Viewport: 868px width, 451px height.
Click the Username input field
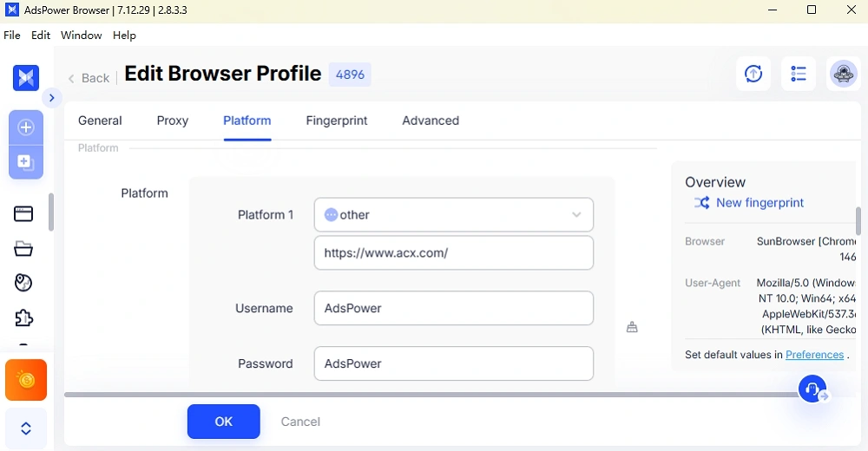(453, 308)
